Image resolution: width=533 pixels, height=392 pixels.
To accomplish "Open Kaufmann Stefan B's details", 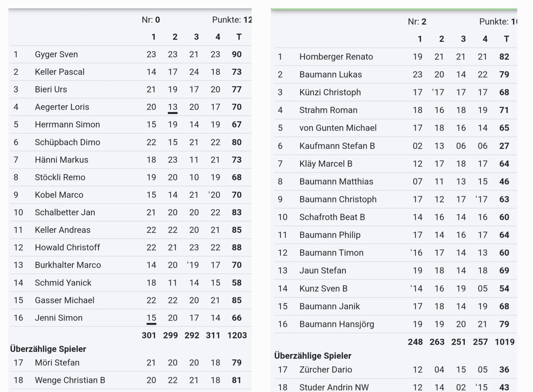I will (337, 146).
